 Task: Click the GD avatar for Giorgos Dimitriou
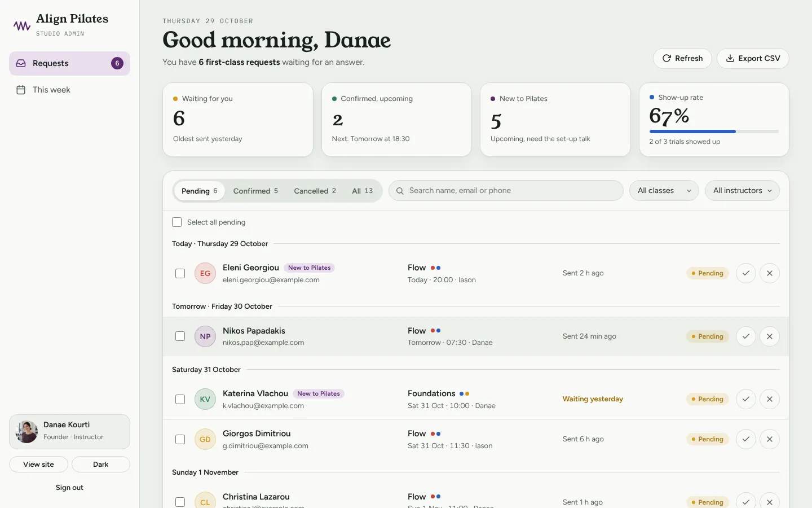[x=205, y=439]
